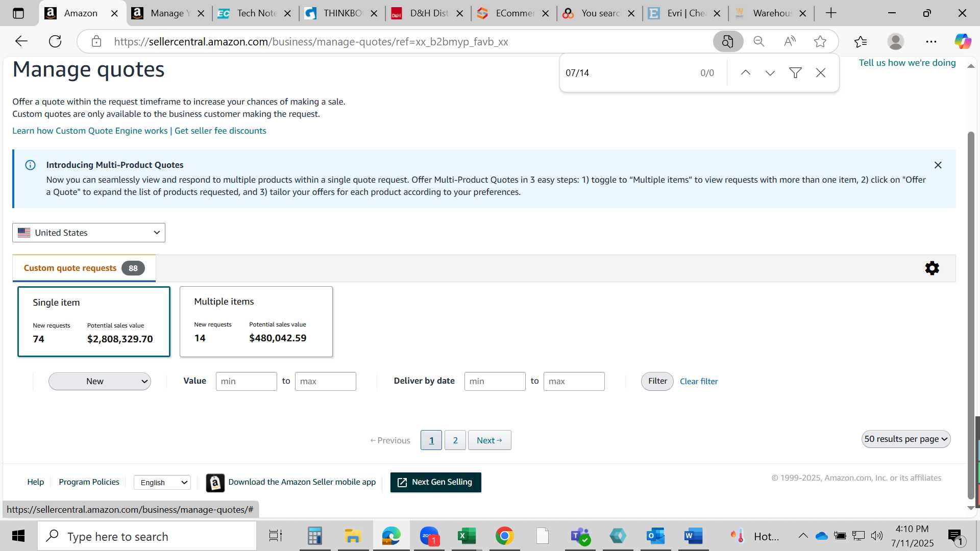Go to results page 2

pyautogui.click(x=455, y=440)
